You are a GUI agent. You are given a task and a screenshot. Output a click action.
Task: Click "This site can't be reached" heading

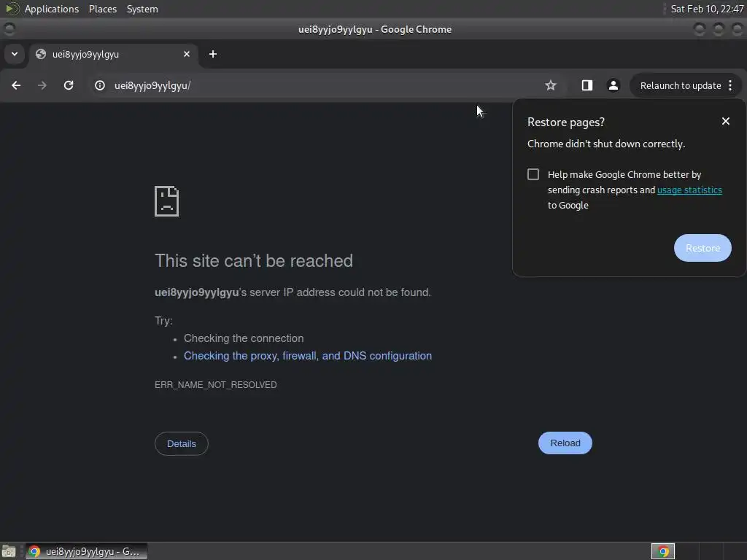(x=254, y=260)
